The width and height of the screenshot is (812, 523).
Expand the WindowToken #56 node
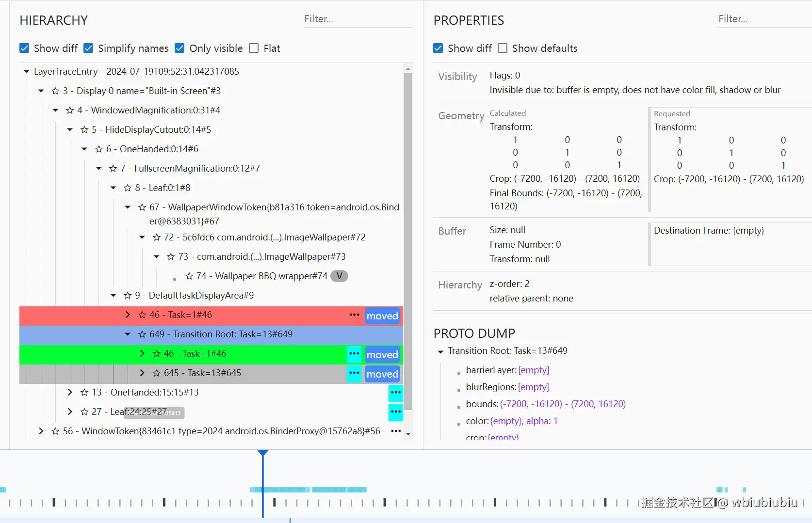(41, 431)
